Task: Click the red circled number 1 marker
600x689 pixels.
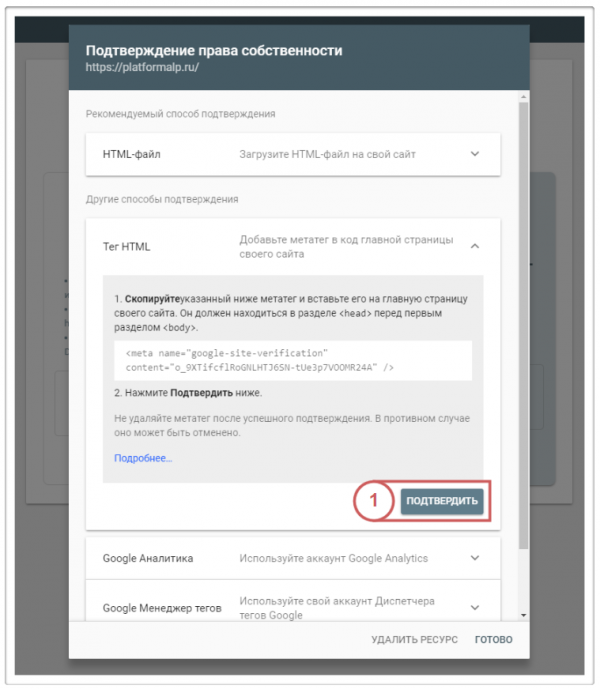Action: pyautogui.click(x=374, y=500)
